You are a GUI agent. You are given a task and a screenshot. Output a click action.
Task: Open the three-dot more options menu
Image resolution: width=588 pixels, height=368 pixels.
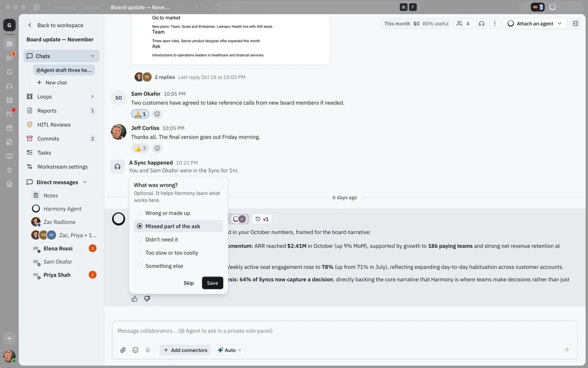pyautogui.click(x=495, y=24)
